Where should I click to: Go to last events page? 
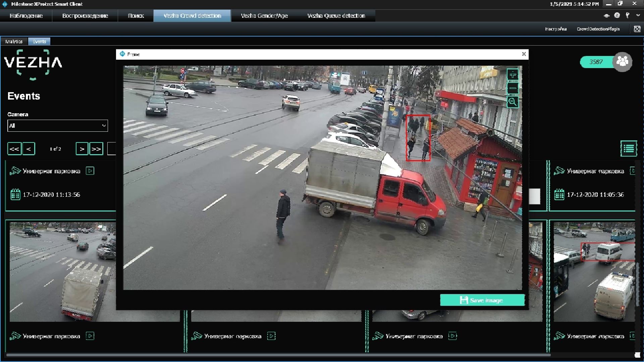(96, 149)
